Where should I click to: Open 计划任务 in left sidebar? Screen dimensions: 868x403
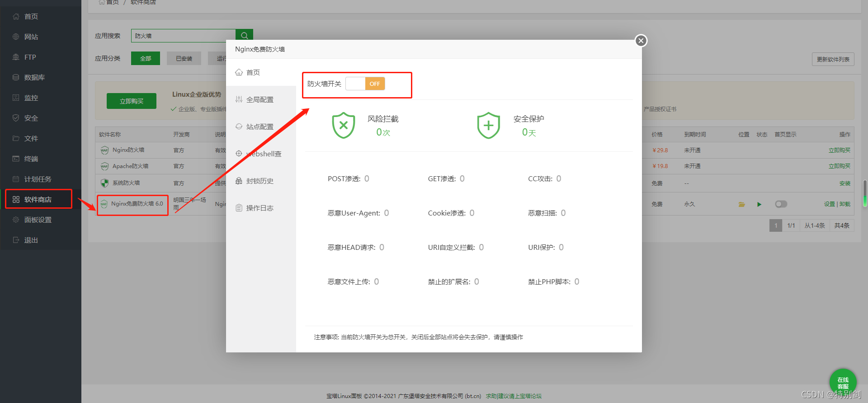[41, 179]
